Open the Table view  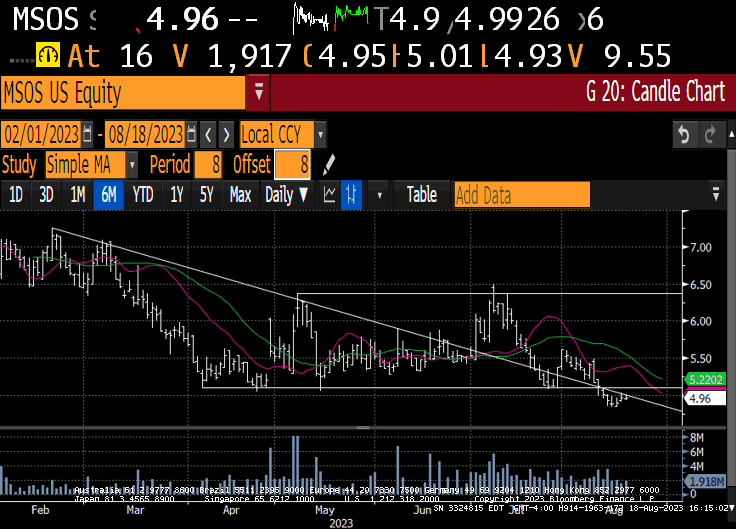coord(422,194)
